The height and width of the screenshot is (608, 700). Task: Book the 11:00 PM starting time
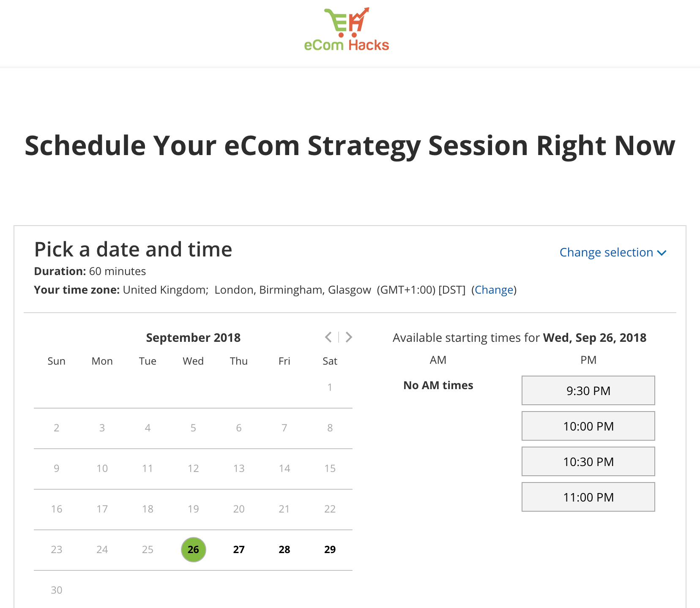(588, 497)
